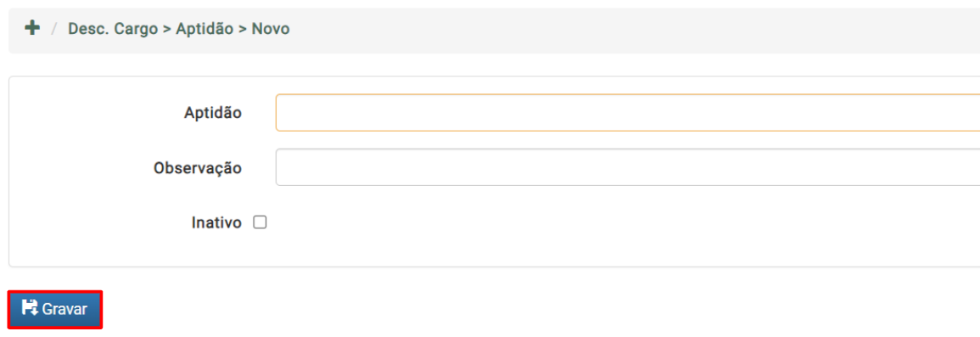Click the word Gravar on the button

point(64,309)
